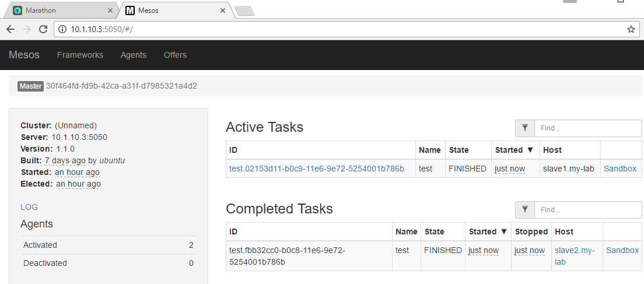The width and height of the screenshot is (644, 284).
Task: Click FINISHED state in Active Tasks row
Action: click(467, 169)
